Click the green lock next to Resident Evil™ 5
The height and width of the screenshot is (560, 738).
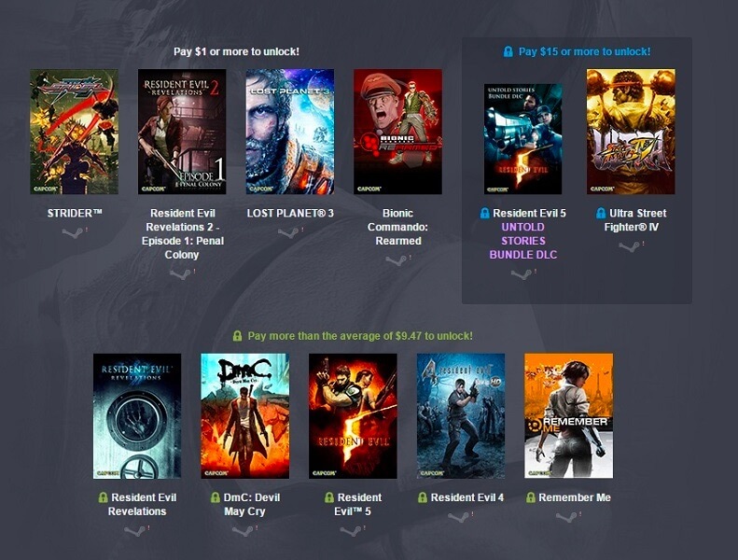point(329,497)
